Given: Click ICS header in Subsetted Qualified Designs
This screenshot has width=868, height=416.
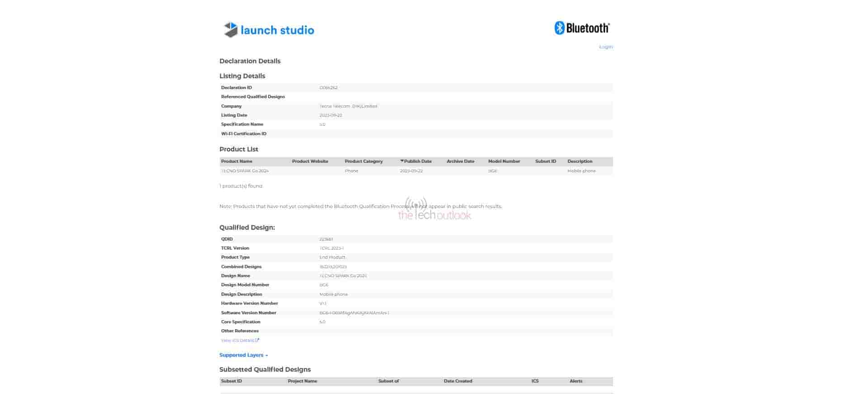Looking at the screenshot, I should (x=535, y=381).
